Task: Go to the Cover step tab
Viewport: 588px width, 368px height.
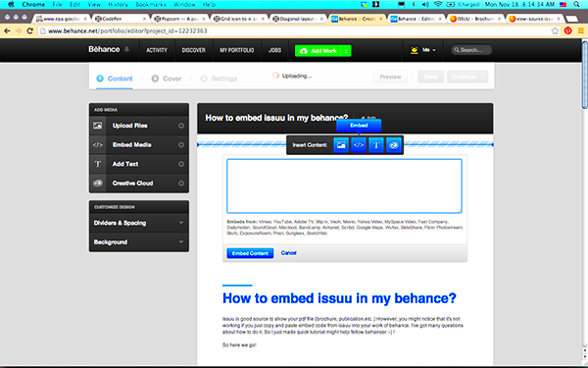Action: pos(167,79)
